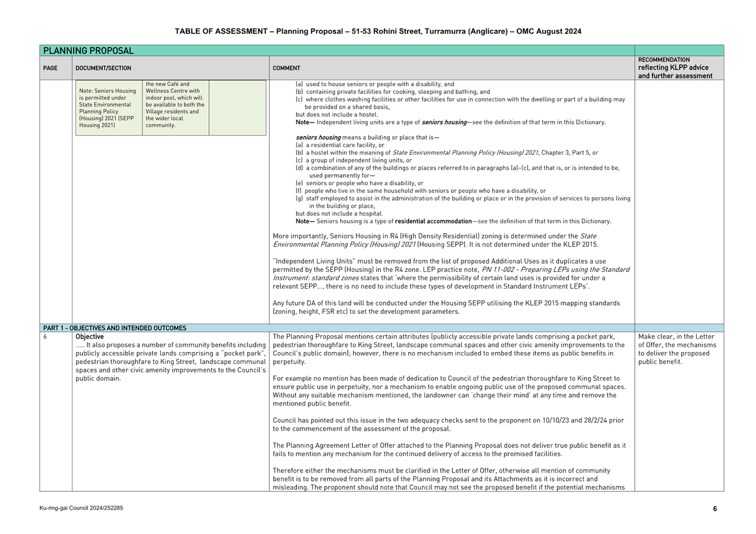Click the "seniors housing means a building" definition
756x534 pixels.
click(368, 138)
